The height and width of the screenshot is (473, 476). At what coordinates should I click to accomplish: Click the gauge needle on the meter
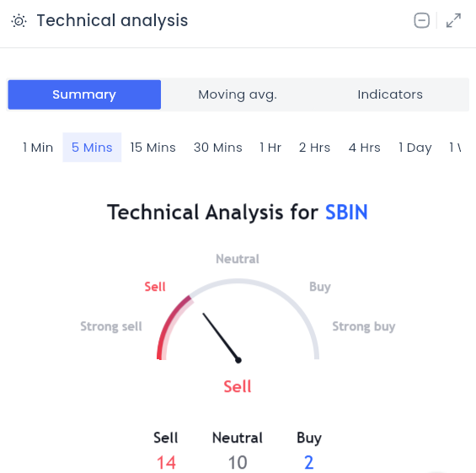(x=222, y=337)
